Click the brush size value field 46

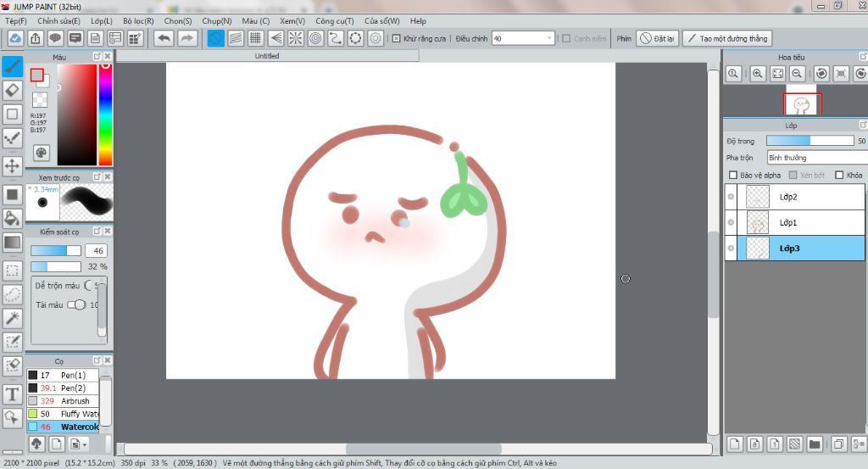[97, 251]
